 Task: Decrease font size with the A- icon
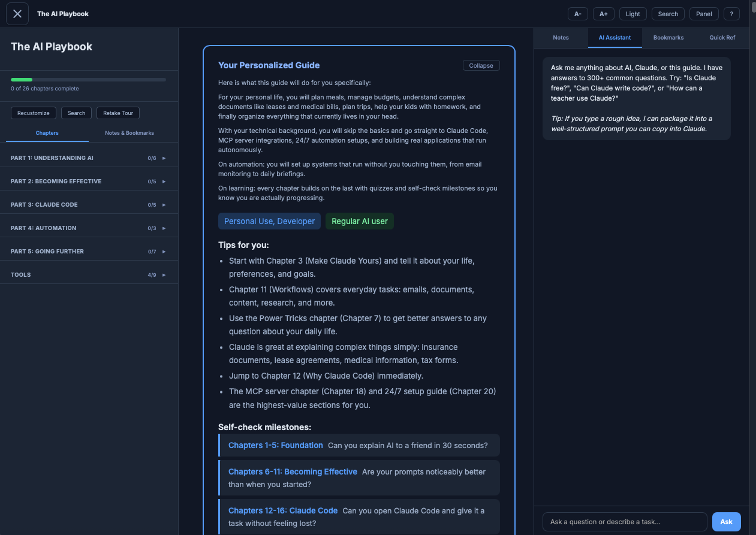pyautogui.click(x=577, y=14)
